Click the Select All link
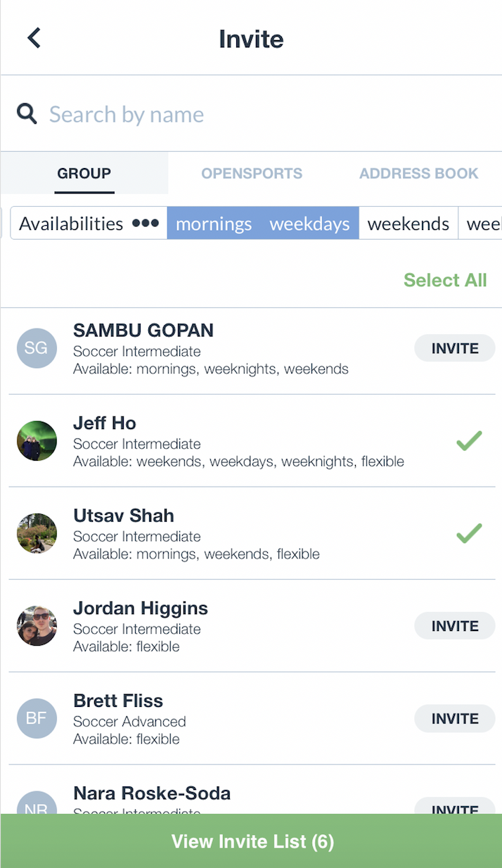This screenshot has height=868, width=502. click(x=445, y=280)
